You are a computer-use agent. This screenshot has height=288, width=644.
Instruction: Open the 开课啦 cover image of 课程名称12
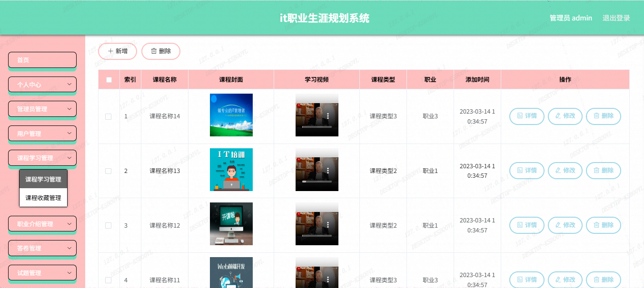click(x=231, y=224)
